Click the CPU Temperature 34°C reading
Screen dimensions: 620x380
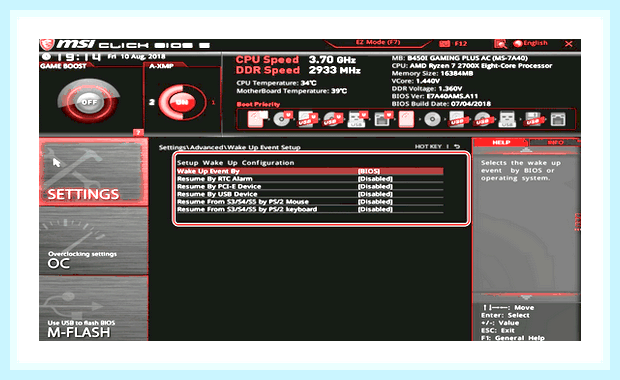click(276, 83)
